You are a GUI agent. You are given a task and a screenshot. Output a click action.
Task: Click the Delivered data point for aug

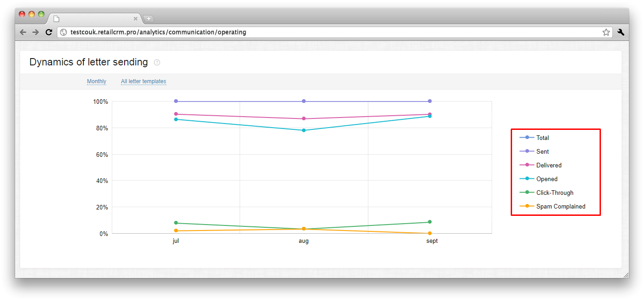click(304, 119)
